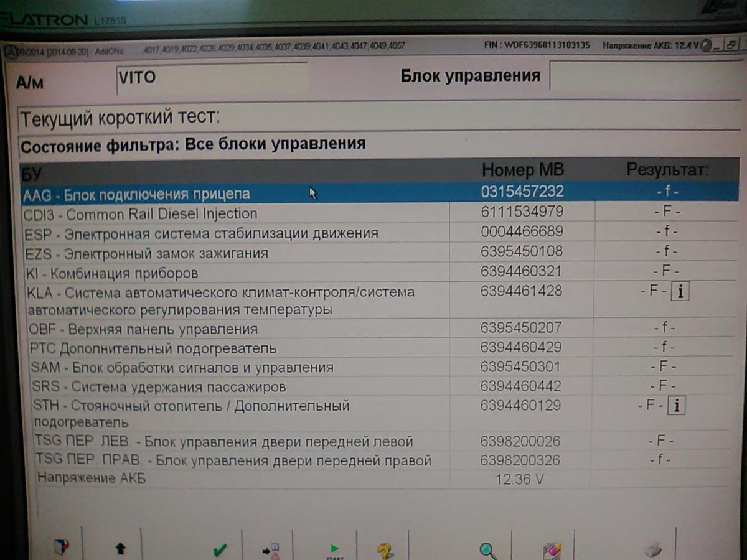
Task: Click the -f- result for EZS
Action: (665, 251)
